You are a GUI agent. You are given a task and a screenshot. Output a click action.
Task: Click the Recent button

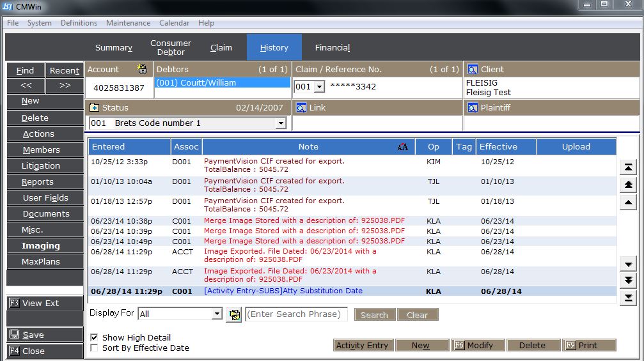tap(65, 70)
